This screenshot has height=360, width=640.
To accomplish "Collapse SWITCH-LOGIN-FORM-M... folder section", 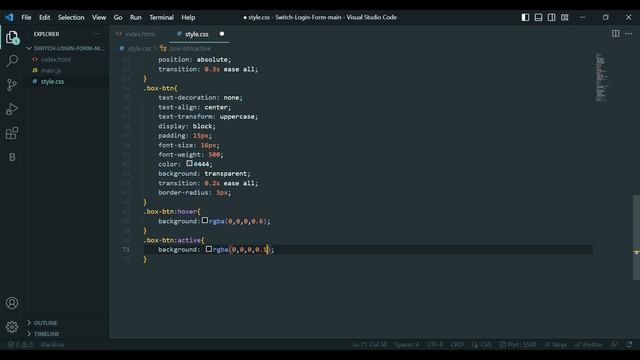I will coord(65,48).
